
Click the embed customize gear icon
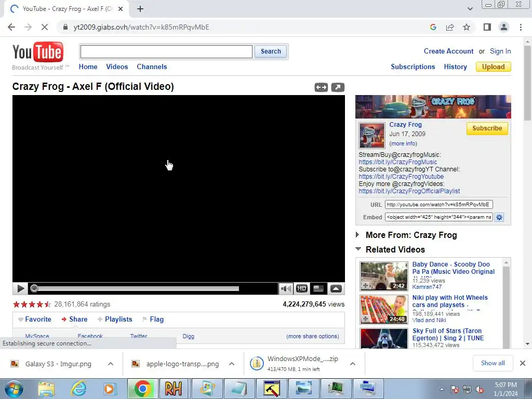tap(499, 217)
